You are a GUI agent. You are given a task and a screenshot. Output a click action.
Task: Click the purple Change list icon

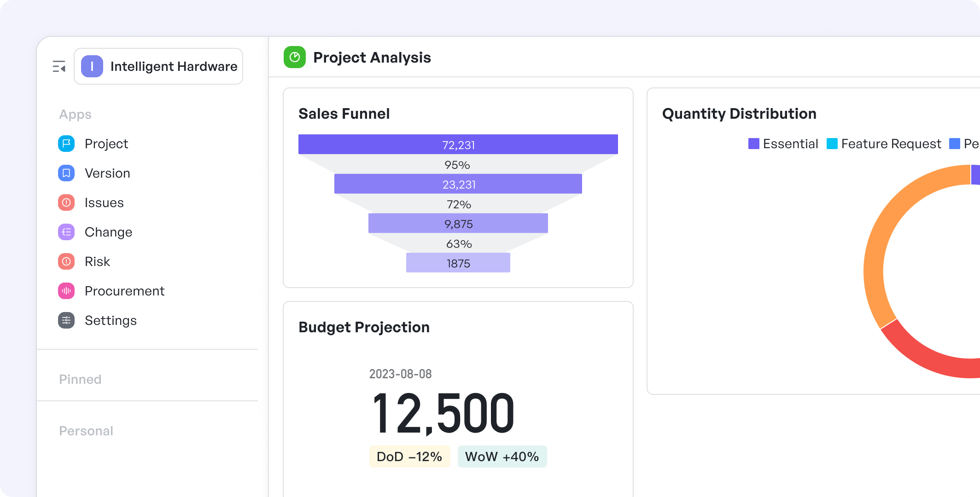[66, 232]
